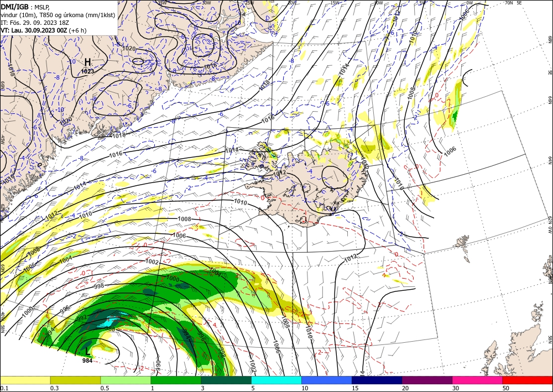Image resolution: width=553 pixels, height=392 pixels.
Task: Select the red 50+ mm legend swatch
Action: pos(528,380)
